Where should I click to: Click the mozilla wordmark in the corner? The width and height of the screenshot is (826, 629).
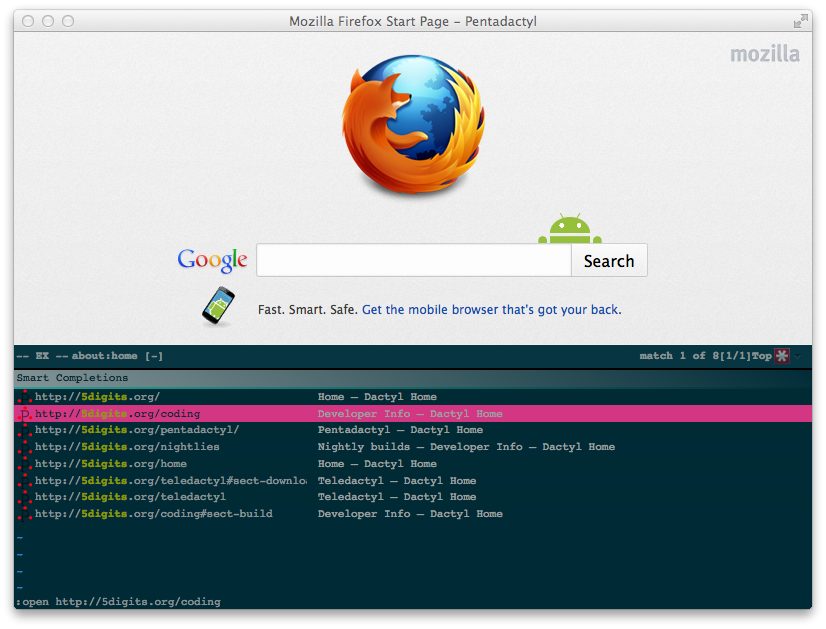pyautogui.click(x=764, y=54)
